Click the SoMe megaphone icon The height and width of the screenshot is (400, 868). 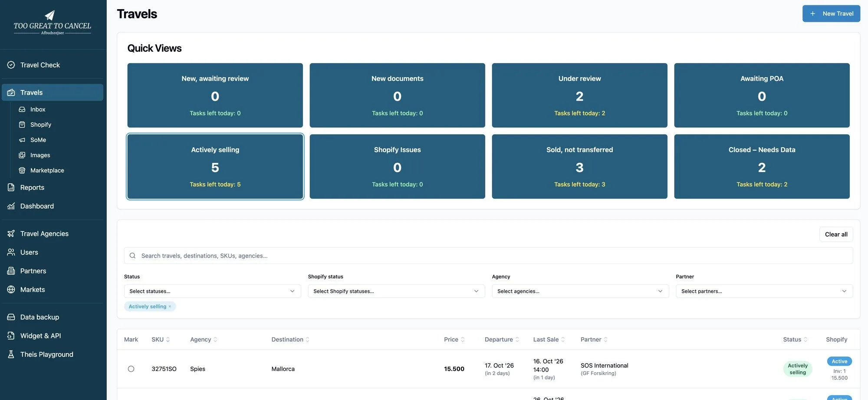22,140
